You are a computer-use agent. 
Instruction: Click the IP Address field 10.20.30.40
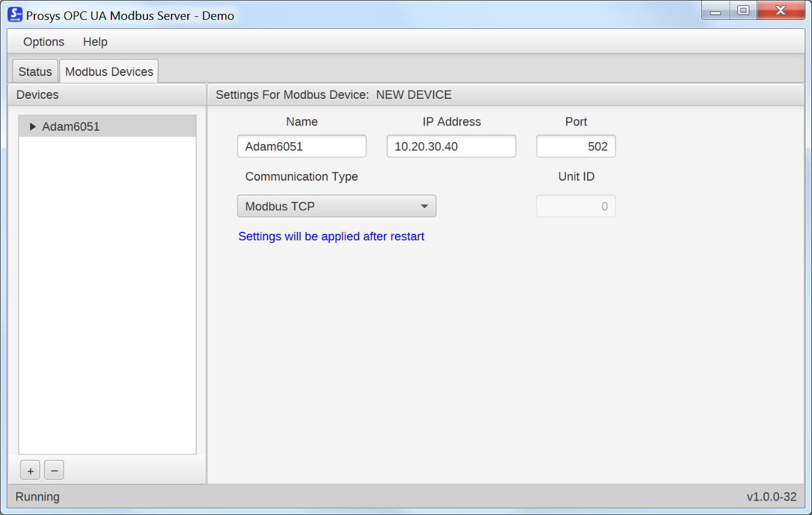451,146
